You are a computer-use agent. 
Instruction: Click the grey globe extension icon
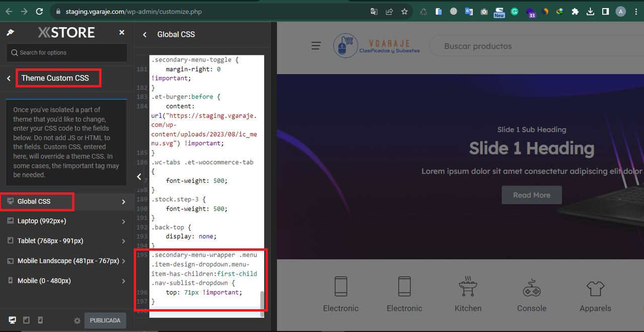[454, 12]
